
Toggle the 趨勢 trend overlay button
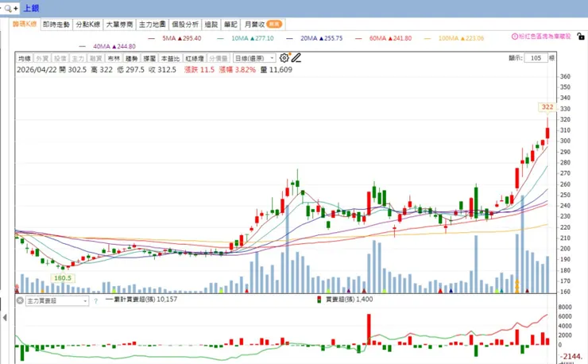click(x=132, y=58)
